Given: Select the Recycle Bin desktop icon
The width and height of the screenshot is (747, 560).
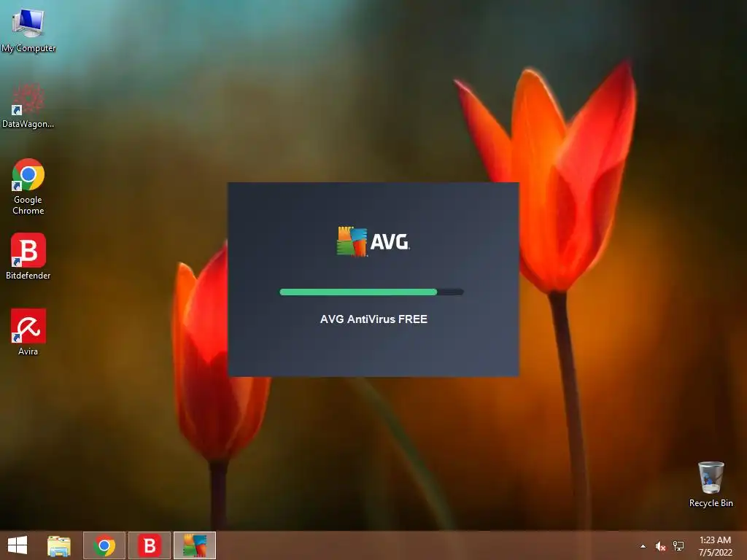Looking at the screenshot, I should tap(711, 484).
